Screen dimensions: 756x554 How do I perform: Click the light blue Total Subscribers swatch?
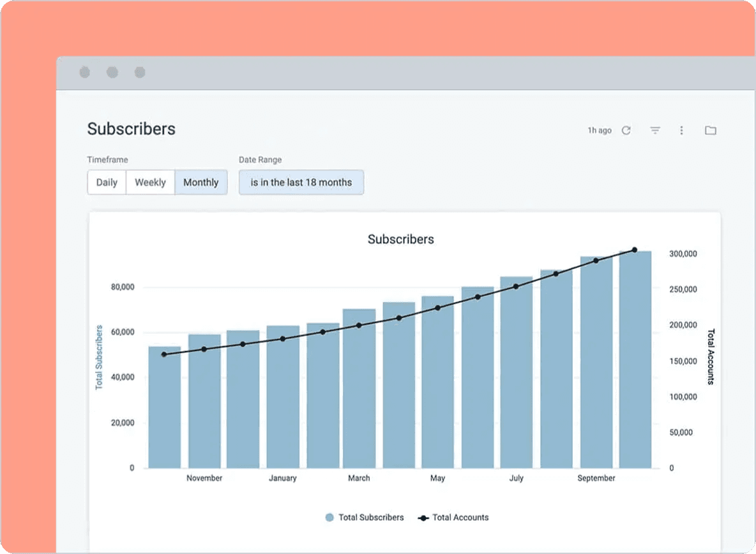[x=329, y=518]
